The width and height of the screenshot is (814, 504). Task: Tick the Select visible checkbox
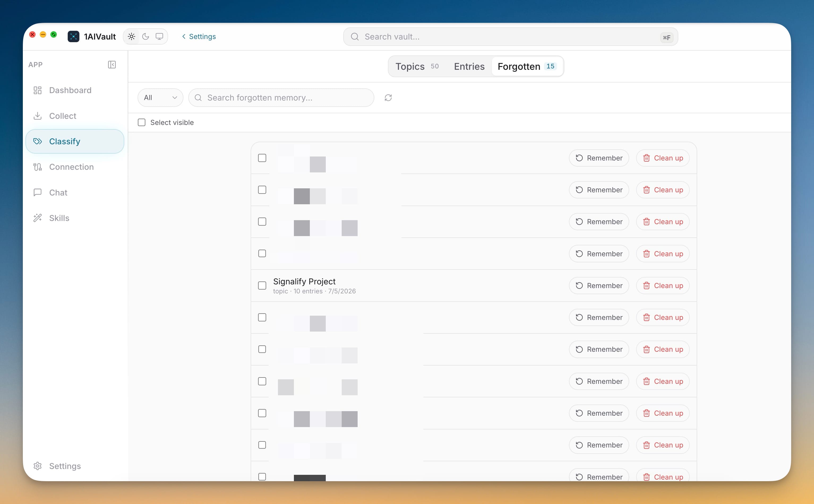(142, 122)
